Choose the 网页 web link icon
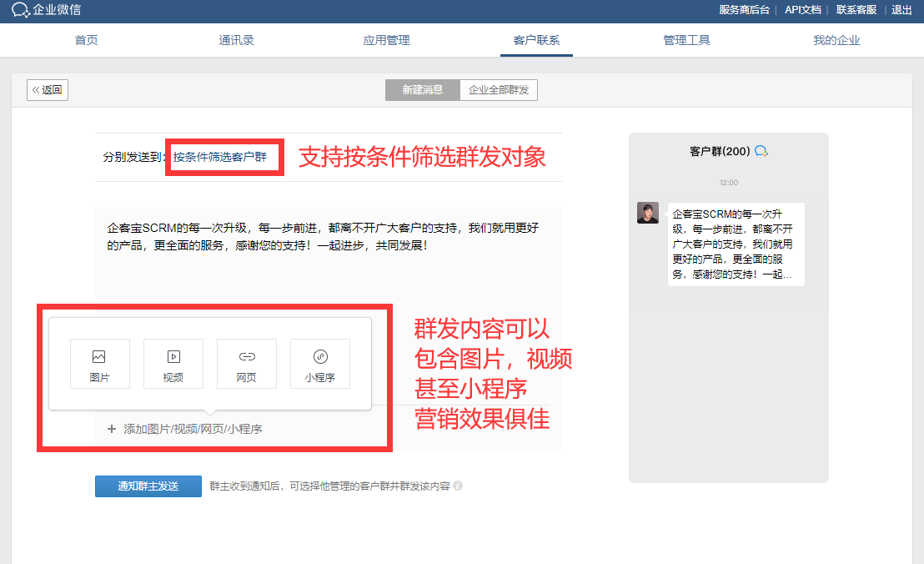This screenshot has width=924, height=564. [x=247, y=357]
